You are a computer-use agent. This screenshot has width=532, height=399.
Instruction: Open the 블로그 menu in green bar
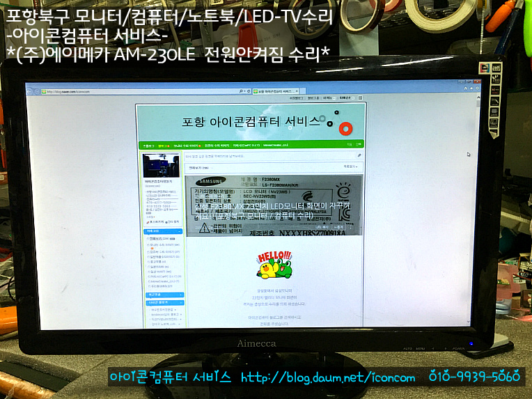coord(163,146)
